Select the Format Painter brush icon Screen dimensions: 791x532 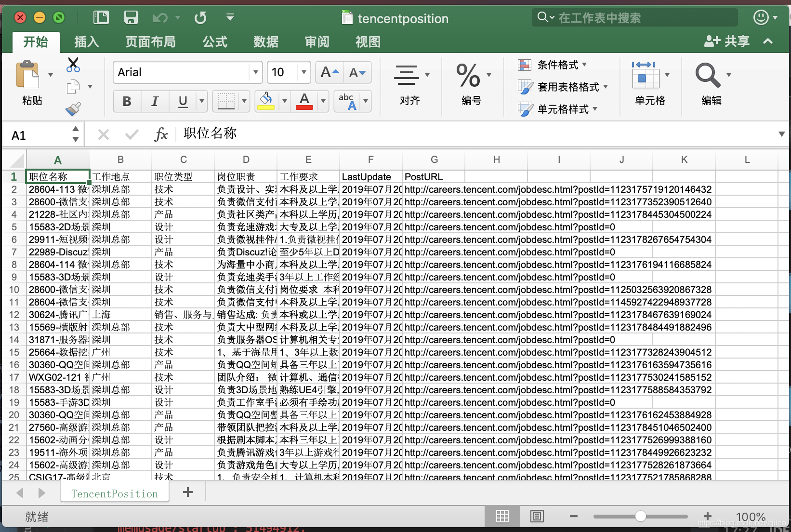73,109
